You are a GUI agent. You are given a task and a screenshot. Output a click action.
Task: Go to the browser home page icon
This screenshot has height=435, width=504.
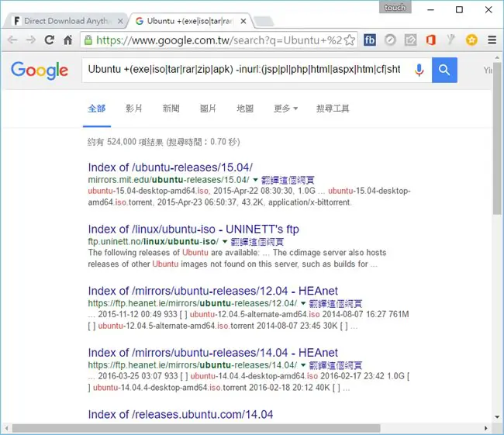pos(67,40)
